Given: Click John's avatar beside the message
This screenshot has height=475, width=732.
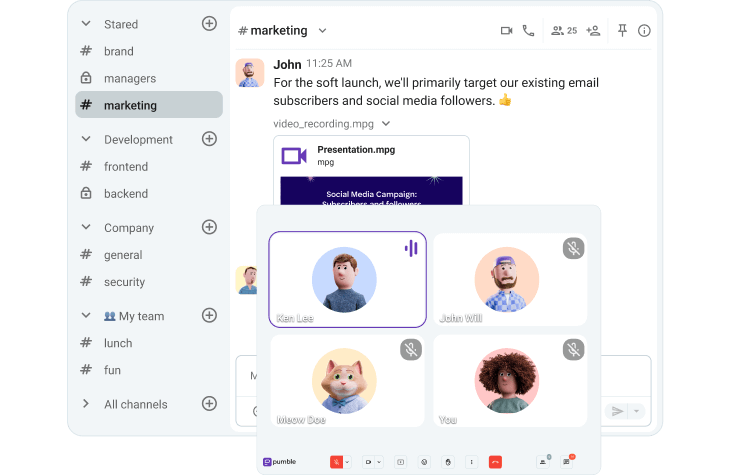Looking at the screenshot, I should pyautogui.click(x=250, y=73).
